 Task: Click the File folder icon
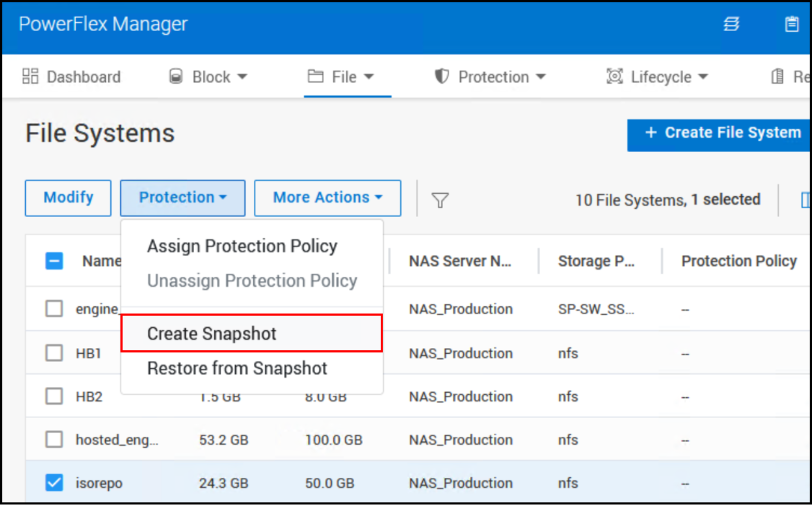tap(315, 76)
